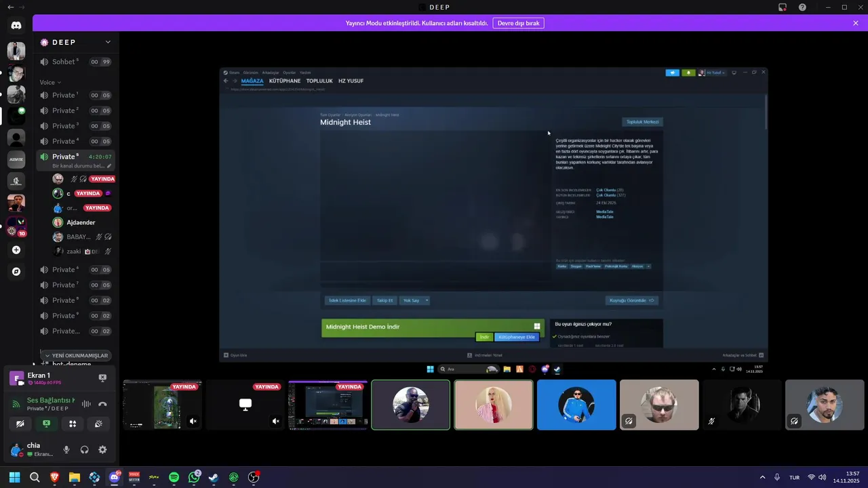The image size is (868, 488).
Task: Edit Private 5 channel status pencil
Action: click(x=108, y=166)
